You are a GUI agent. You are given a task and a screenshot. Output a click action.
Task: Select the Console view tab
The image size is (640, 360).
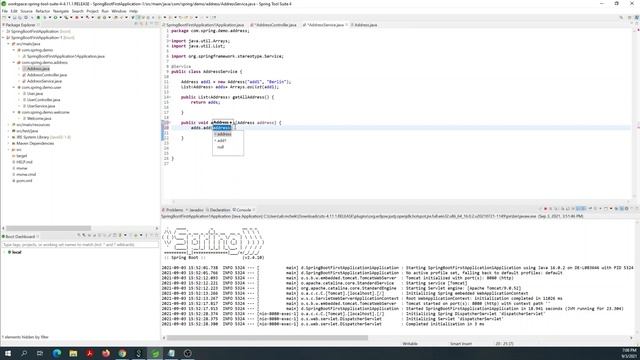coord(243,210)
